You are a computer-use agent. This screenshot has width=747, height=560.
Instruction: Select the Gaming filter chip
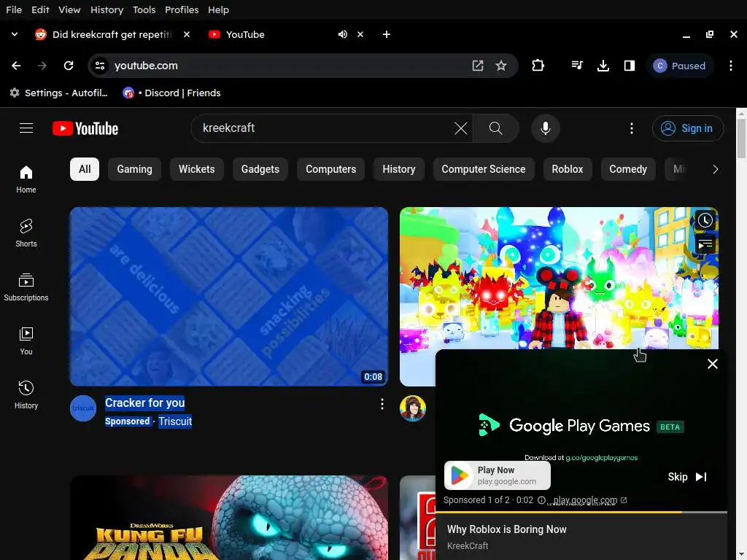[x=134, y=169]
